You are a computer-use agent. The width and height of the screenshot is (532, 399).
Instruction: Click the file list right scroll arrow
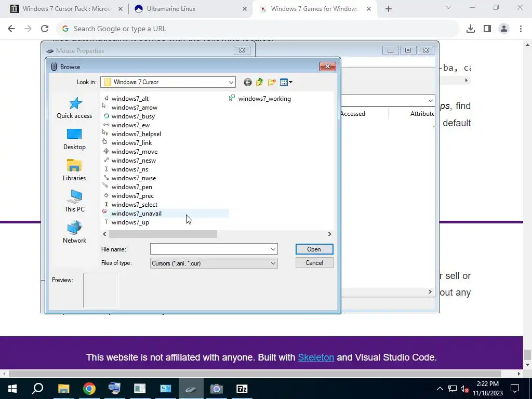click(x=329, y=234)
